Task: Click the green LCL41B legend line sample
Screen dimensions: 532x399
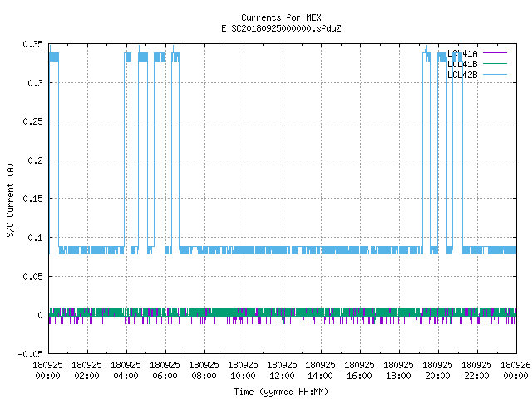Action: coord(495,64)
